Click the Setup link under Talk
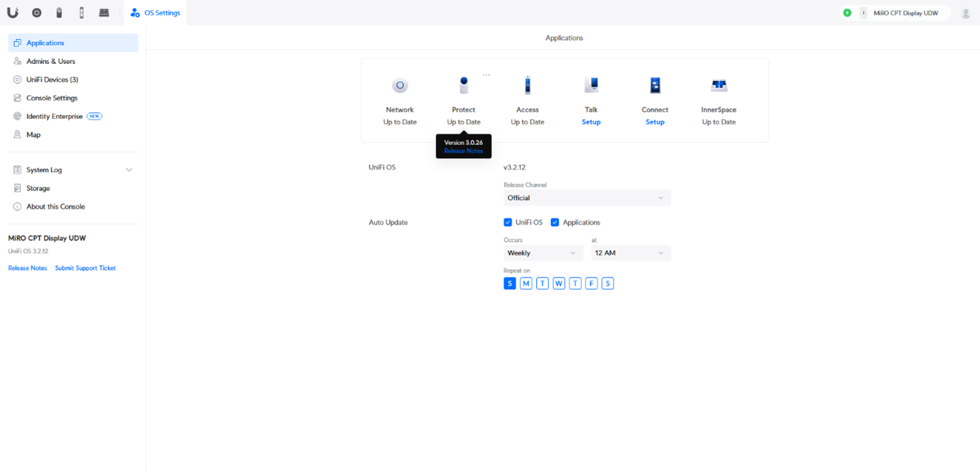This screenshot has height=472, width=980. point(591,122)
